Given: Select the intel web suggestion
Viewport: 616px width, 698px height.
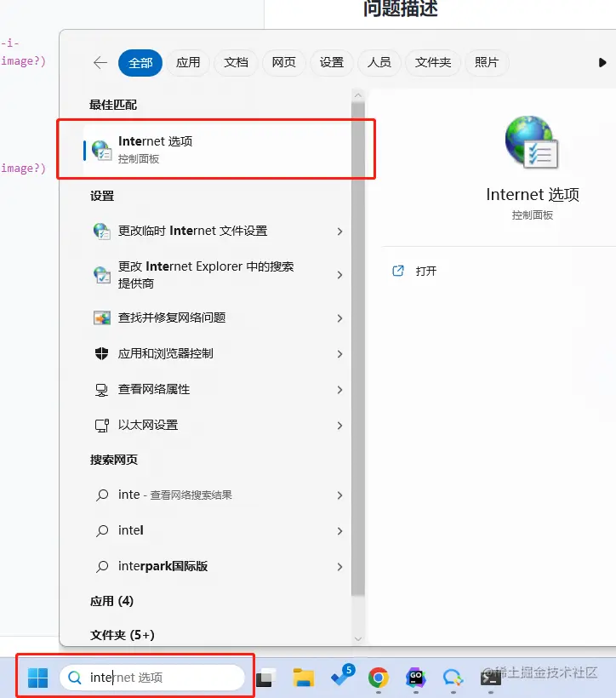Looking at the screenshot, I should 217,530.
